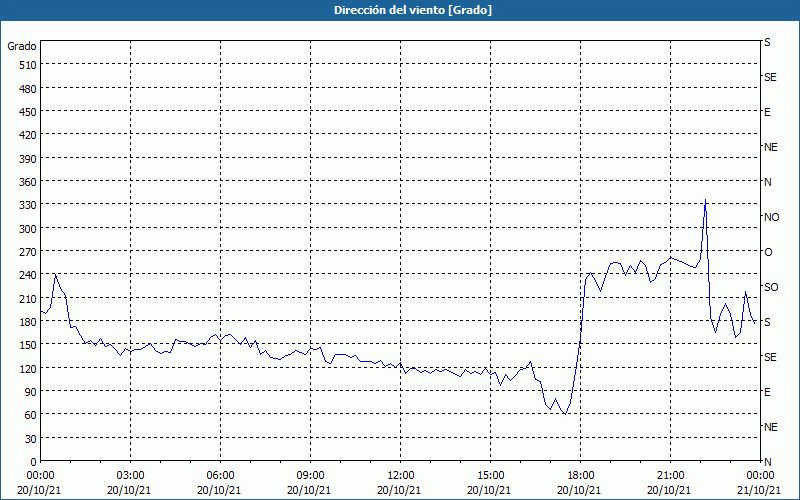Click the 'NO' compass label on right axis
Screen dimensions: 800x500
(x=771, y=217)
